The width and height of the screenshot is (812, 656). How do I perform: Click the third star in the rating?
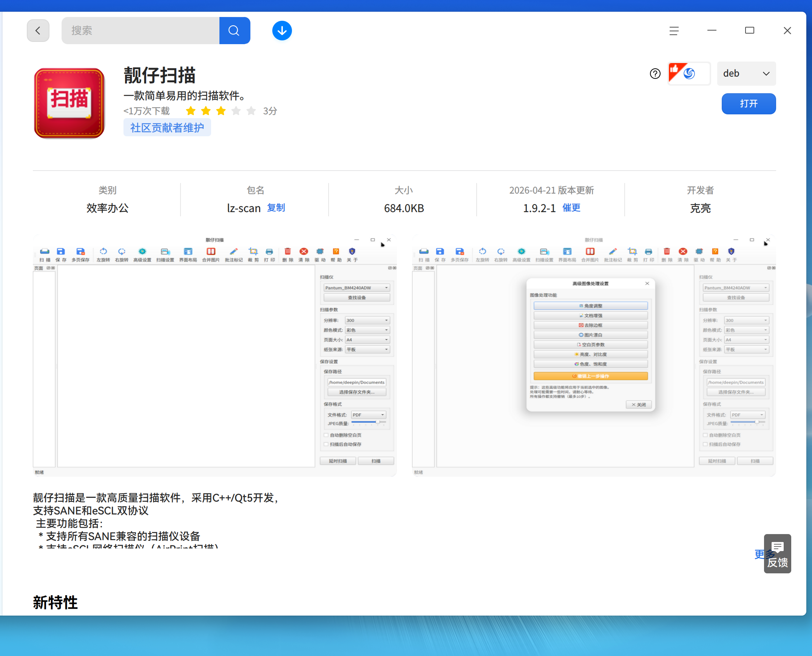(x=221, y=111)
